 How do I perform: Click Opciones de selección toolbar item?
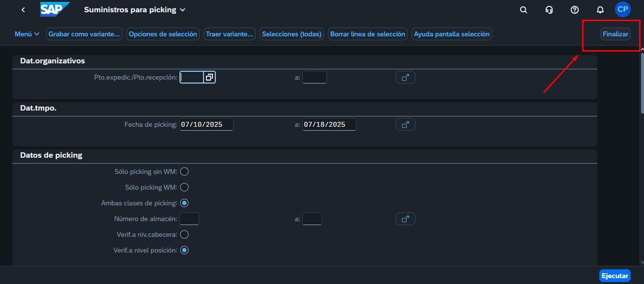[x=163, y=34]
